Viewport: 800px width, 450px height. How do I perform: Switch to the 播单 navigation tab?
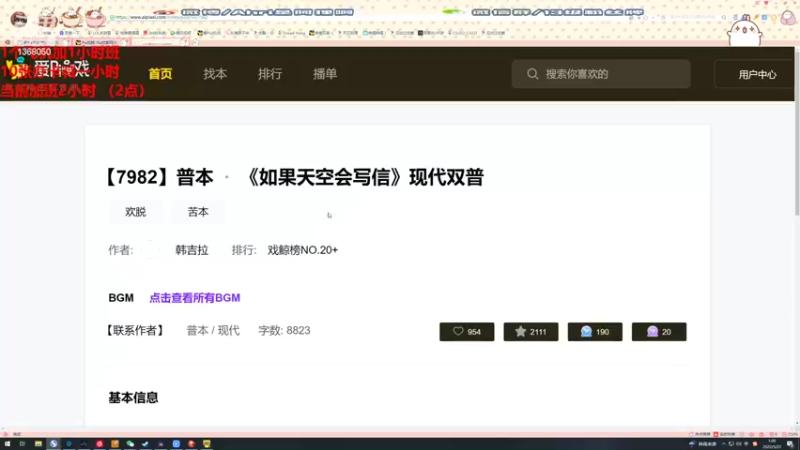tap(325, 74)
